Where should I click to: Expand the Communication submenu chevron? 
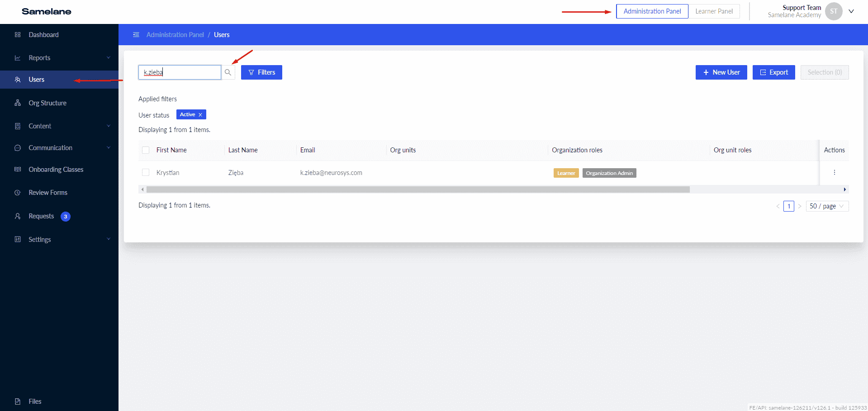pos(109,148)
